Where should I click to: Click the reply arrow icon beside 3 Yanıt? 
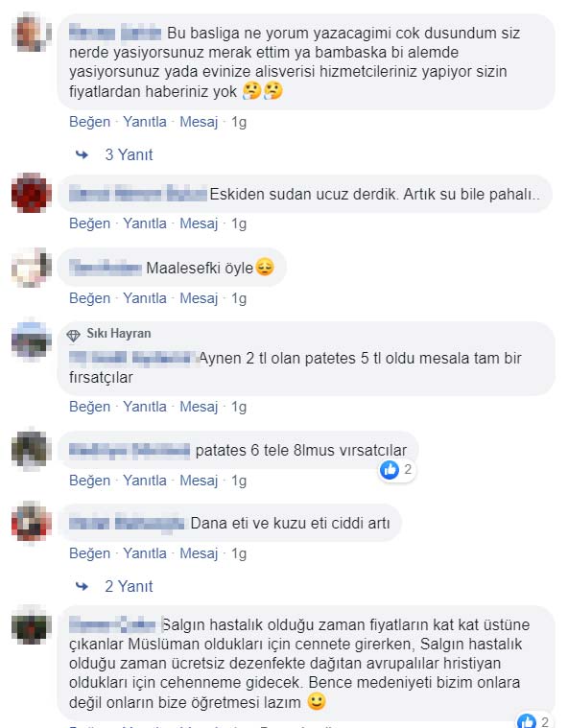point(82,154)
